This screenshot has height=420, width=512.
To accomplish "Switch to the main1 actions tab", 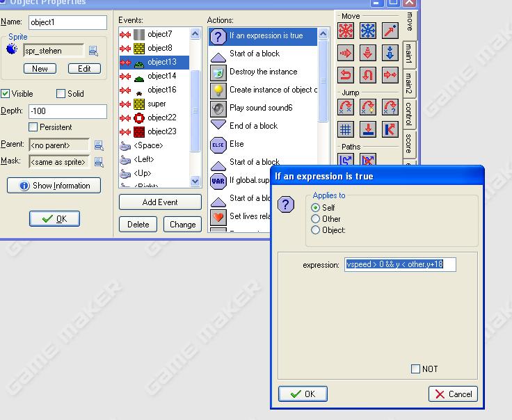I will point(410,54).
